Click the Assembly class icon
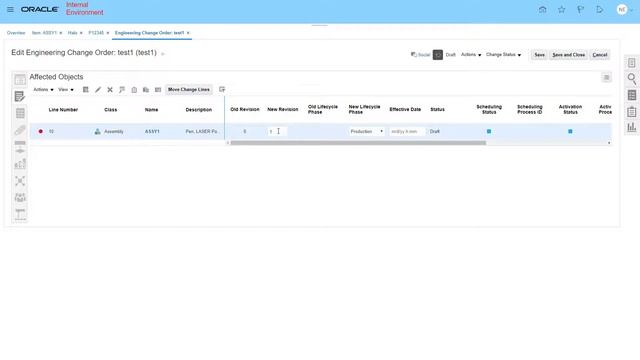The width and height of the screenshot is (640, 360). coord(97,131)
